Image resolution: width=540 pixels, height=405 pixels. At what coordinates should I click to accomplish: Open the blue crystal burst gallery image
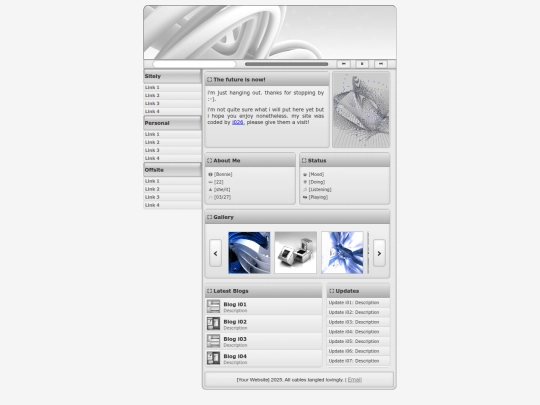[x=342, y=253]
